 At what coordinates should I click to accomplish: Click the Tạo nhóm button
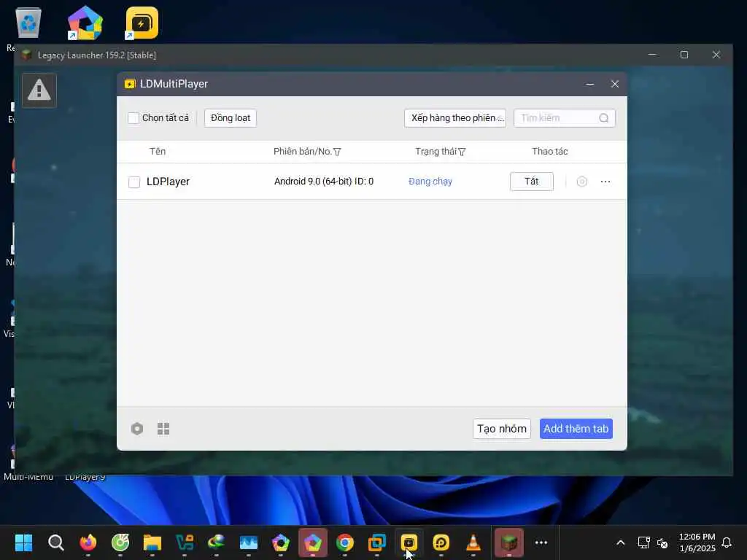click(502, 429)
